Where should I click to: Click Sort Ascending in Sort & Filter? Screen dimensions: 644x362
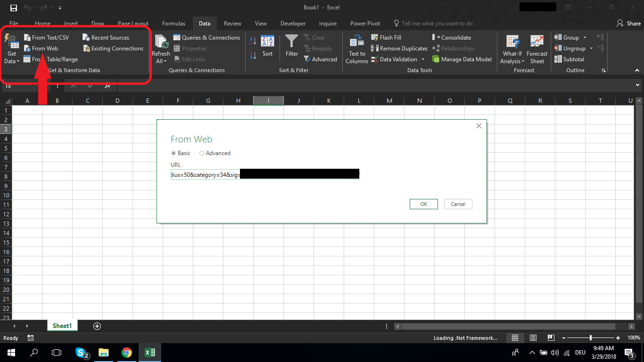[x=253, y=41]
